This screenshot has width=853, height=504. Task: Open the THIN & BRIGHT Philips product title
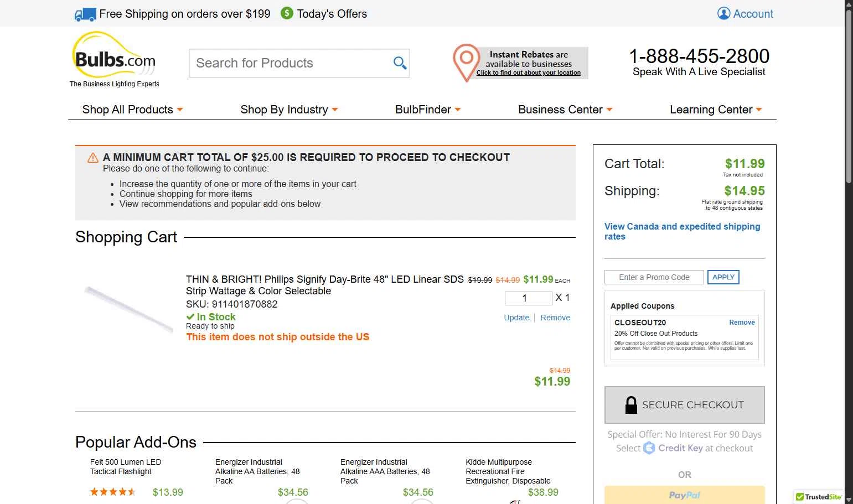[325, 285]
